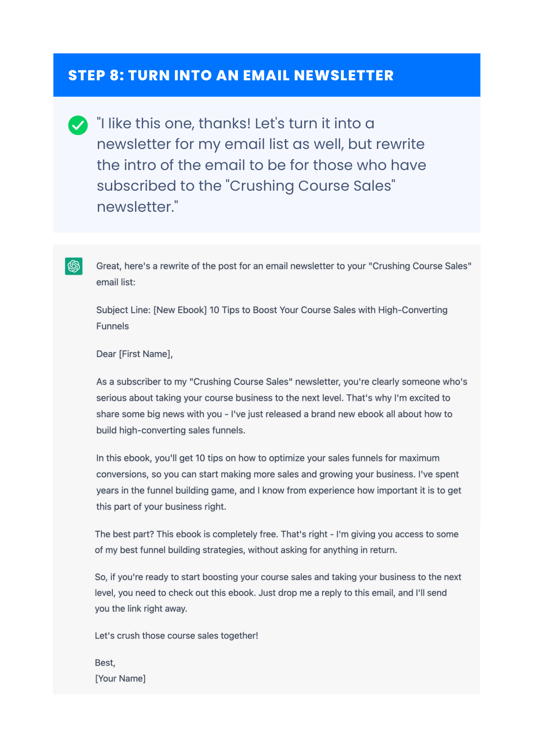The image size is (534, 756).
Task: Click the ChatGPT logo avatar
Action: pyautogui.click(x=74, y=266)
